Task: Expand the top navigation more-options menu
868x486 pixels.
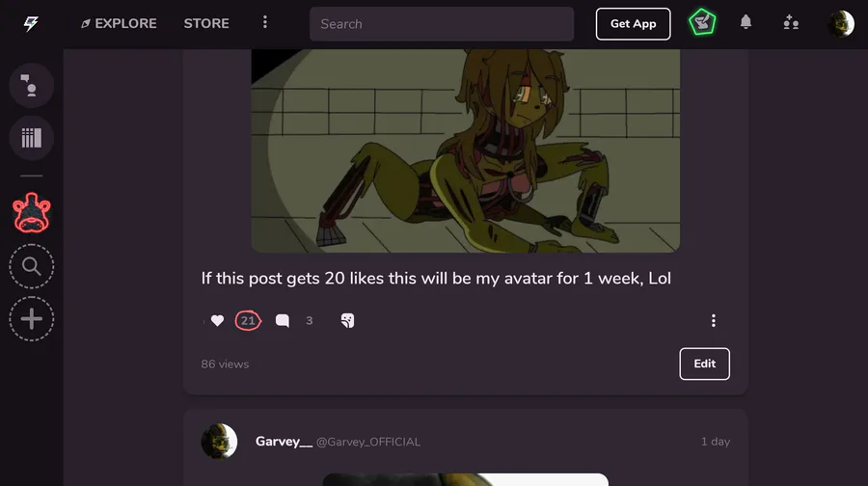Action: coord(265,22)
